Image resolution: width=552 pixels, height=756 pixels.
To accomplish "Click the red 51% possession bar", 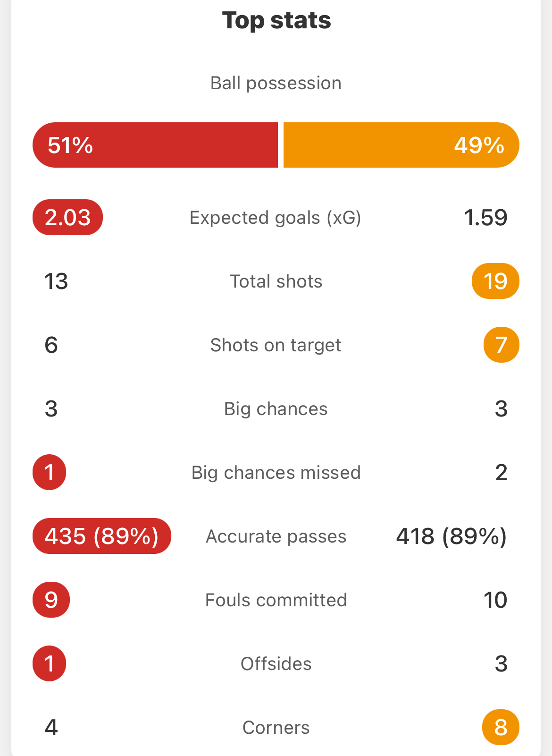I will (155, 145).
